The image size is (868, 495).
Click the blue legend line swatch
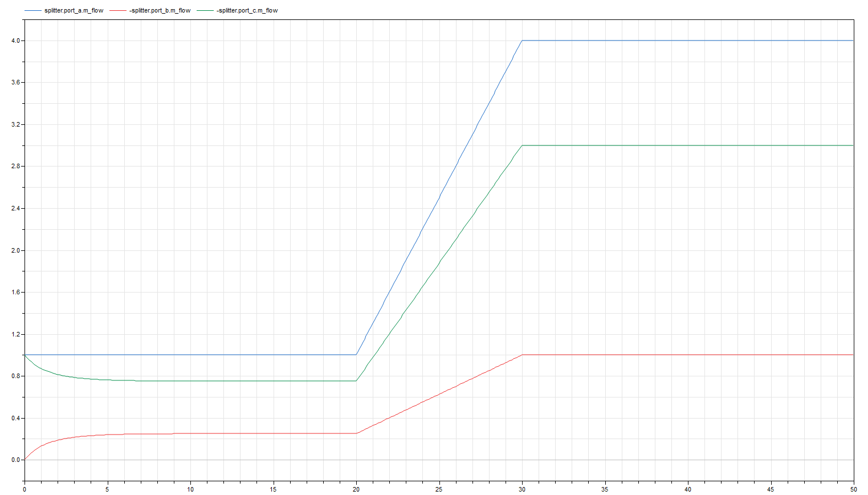(x=33, y=10)
